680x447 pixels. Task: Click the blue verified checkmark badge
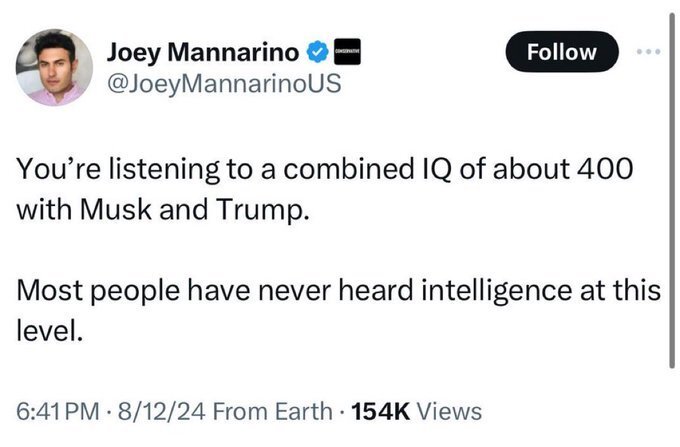click(x=316, y=51)
